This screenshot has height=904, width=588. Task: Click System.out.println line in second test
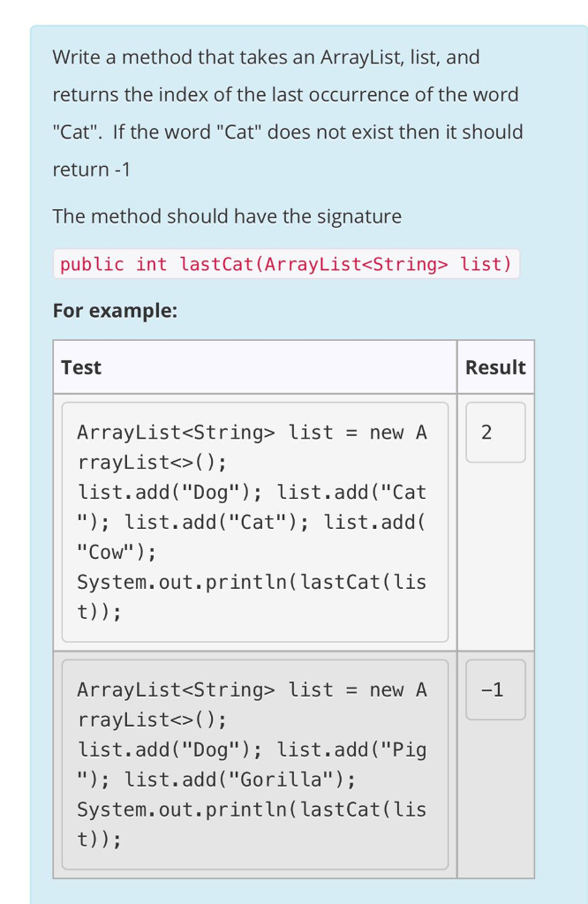pos(252,810)
